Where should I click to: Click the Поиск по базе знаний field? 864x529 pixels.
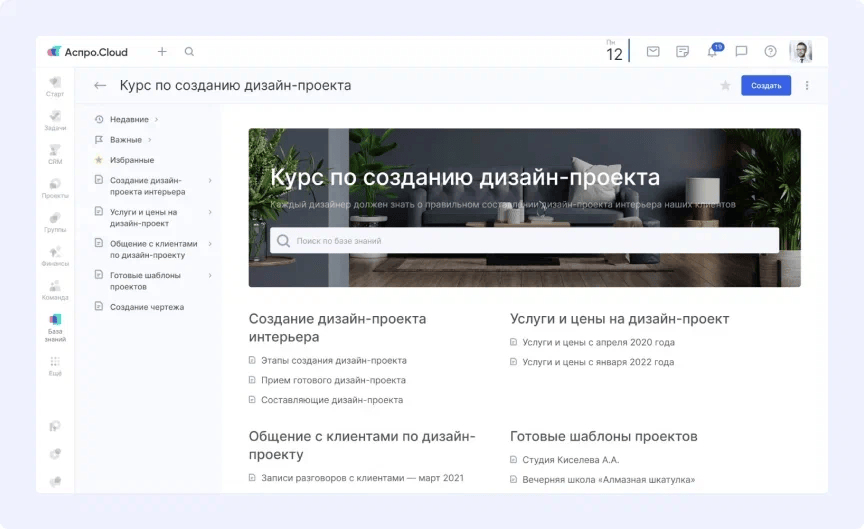(524, 241)
